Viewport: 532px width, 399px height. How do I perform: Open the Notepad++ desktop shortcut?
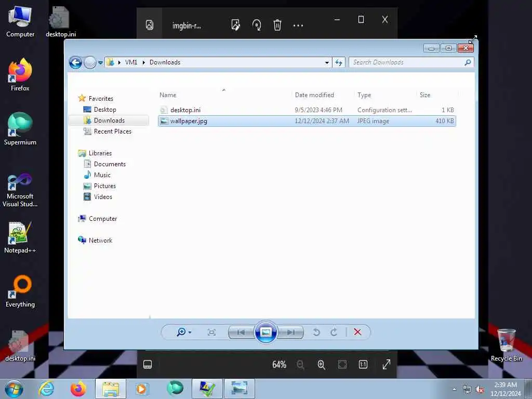(20, 237)
